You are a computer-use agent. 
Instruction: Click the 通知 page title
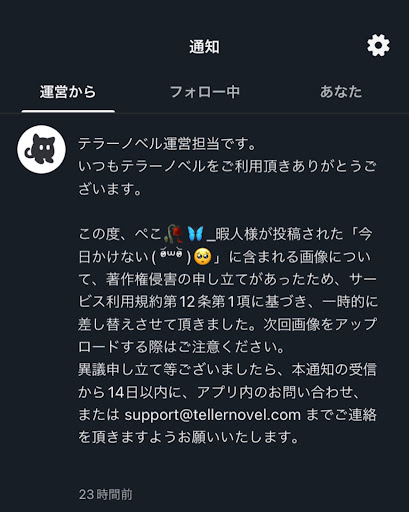[x=205, y=47]
